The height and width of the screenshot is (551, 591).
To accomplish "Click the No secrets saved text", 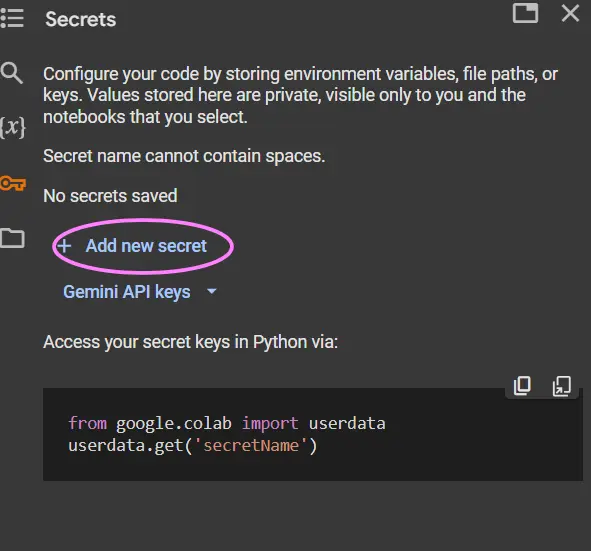I will point(110,196).
